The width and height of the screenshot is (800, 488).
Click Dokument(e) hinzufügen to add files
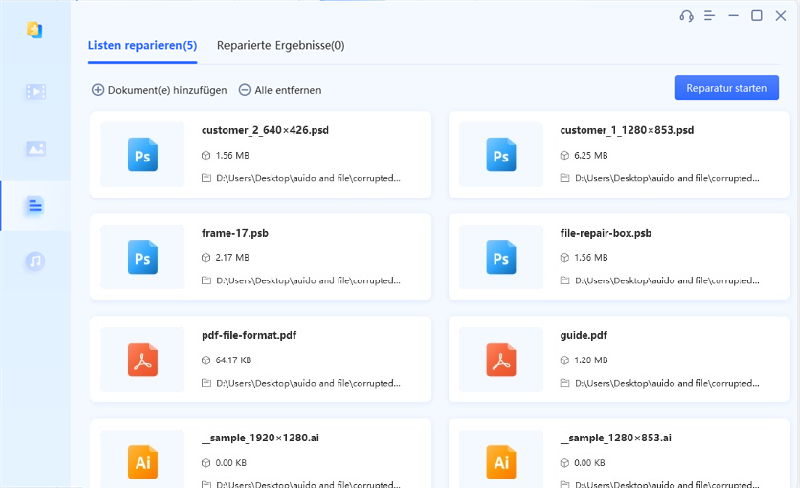pyautogui.click(x=160, y=90)
